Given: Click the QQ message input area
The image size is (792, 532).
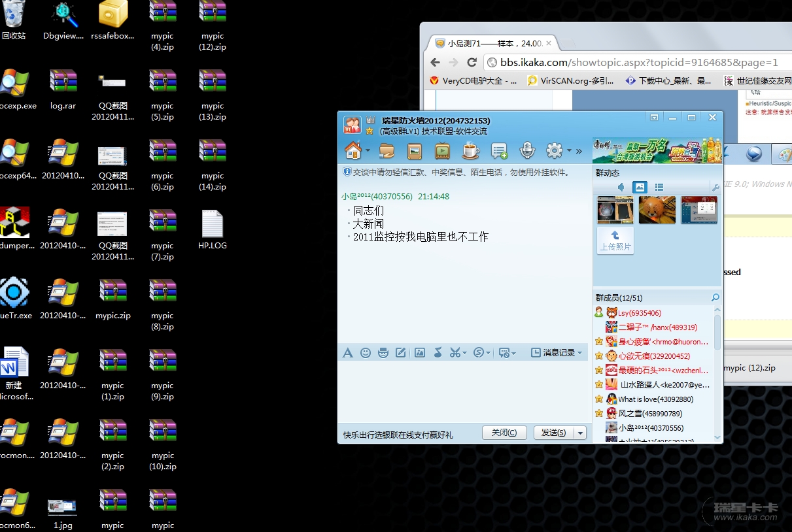Looking at the screenshot, I should pyautogui.click(x=463, y=391).
